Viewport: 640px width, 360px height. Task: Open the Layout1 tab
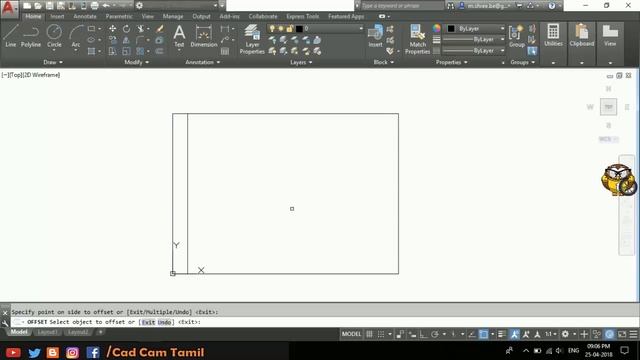[x=47, y=332]
